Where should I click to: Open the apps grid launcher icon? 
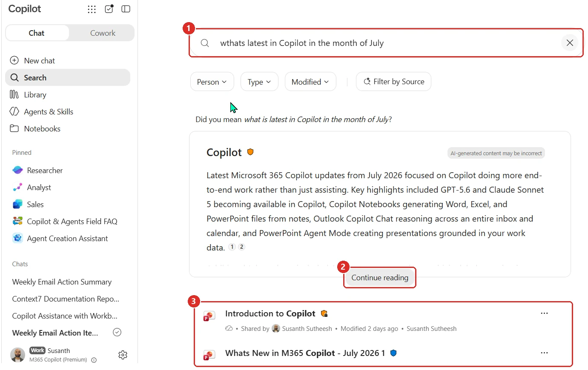[x=92, y=9]
